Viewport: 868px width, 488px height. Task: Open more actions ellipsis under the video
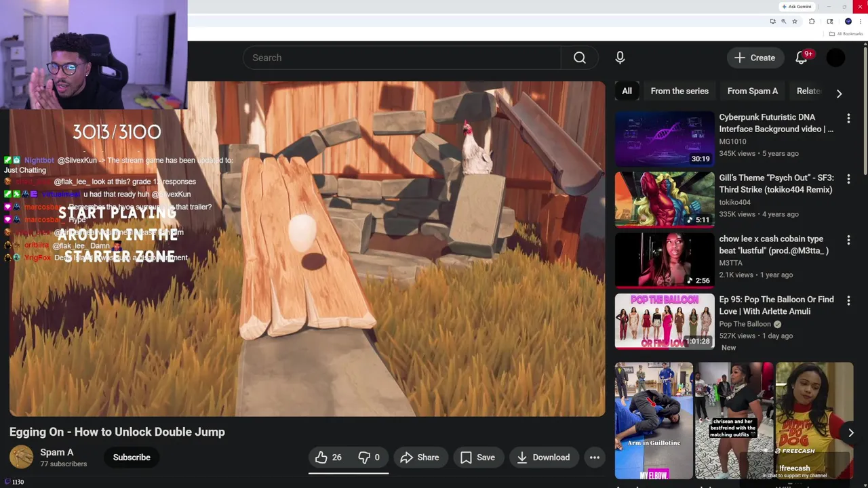[x=595, y=457]
